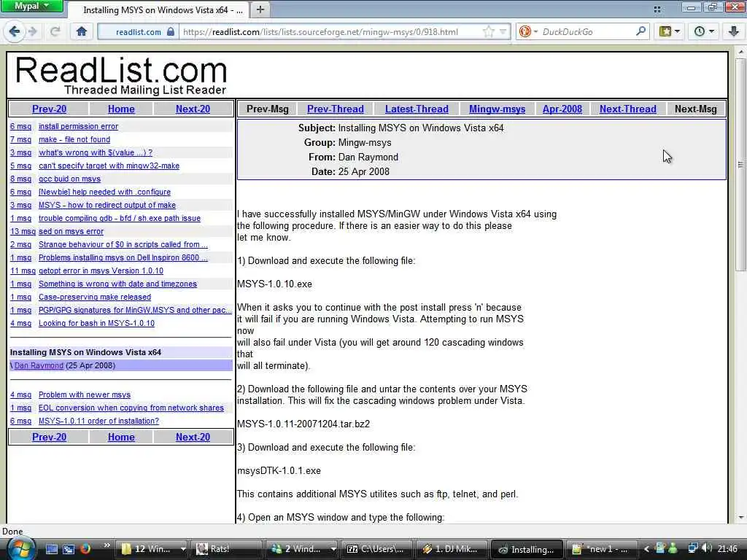Open the downloads arrow button

point(734,32)
